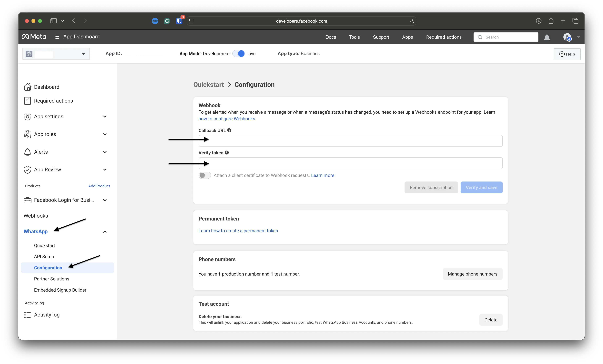Click the Required actions checklist icon in sidebar
603x364 pixels.
[27, 101]
